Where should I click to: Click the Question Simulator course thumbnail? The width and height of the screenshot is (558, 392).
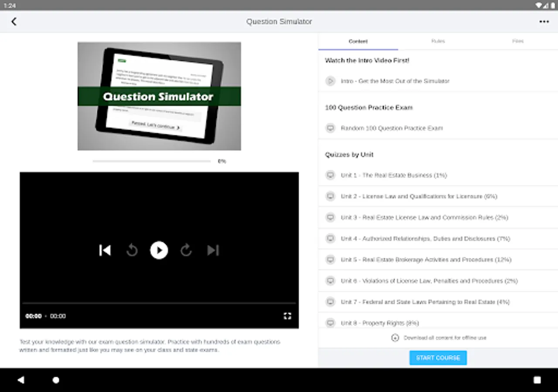159,96
